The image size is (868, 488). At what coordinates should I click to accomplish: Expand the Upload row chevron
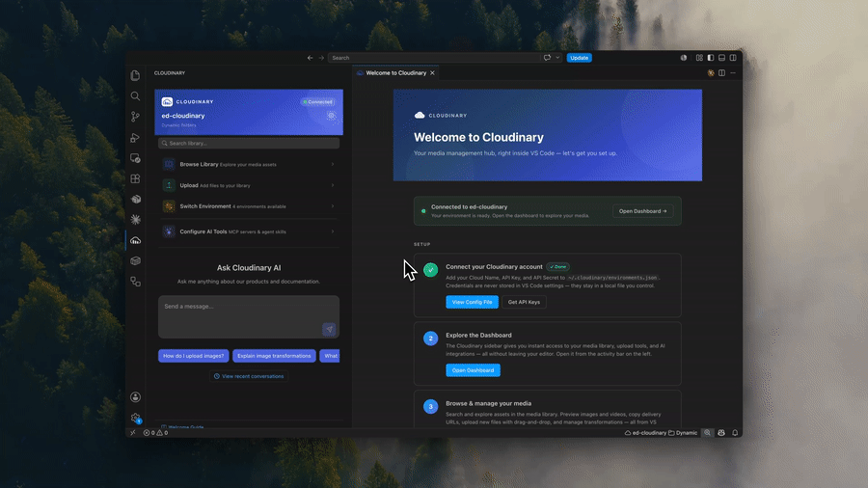click(333, 185)
